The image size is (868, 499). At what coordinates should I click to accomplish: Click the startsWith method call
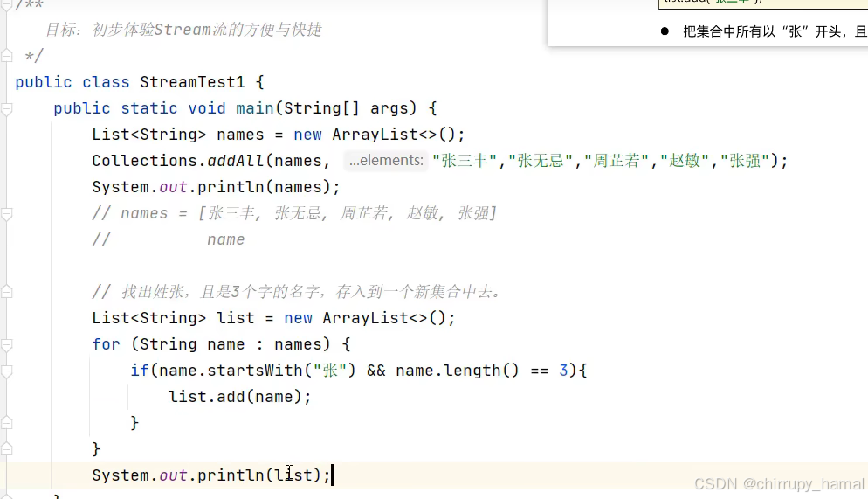click(x=255, y=371)
